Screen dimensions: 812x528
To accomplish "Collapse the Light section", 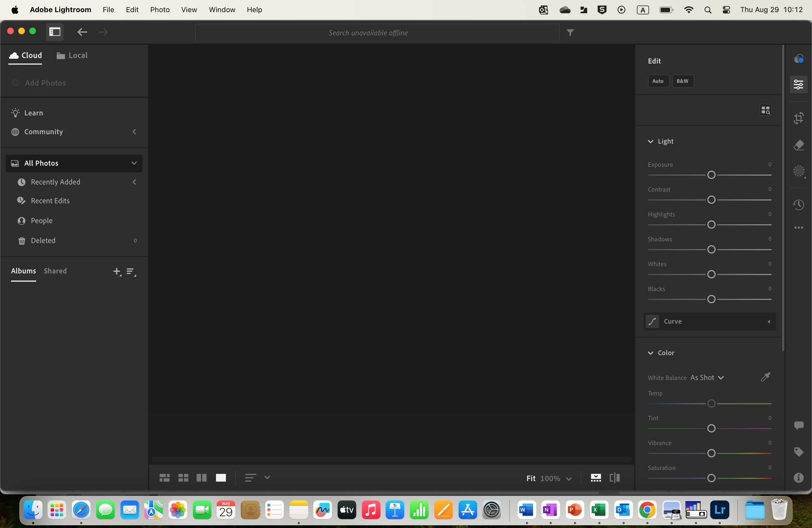I will coord(651,141).
